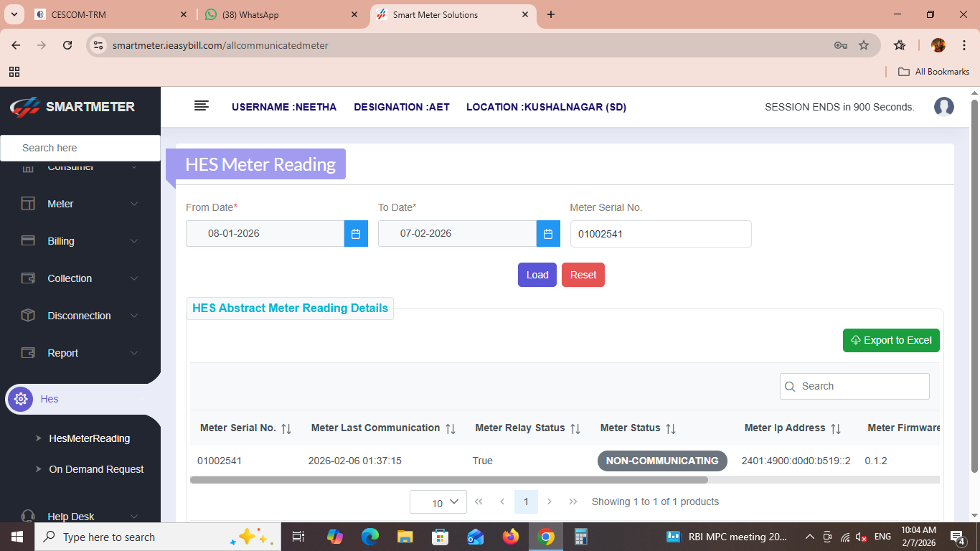Expand the Billing menu chevron

(x=134, y=241)
